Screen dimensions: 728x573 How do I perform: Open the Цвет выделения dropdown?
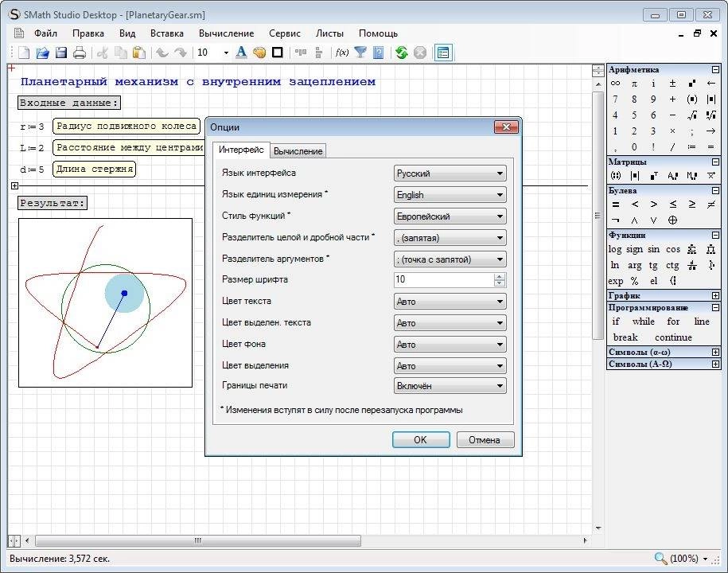coord(450,365)
